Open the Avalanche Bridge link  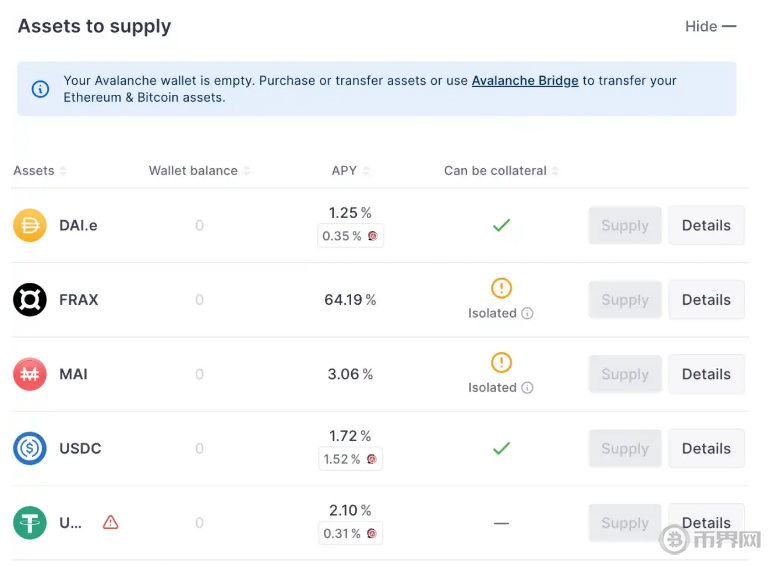click(525, 81)
